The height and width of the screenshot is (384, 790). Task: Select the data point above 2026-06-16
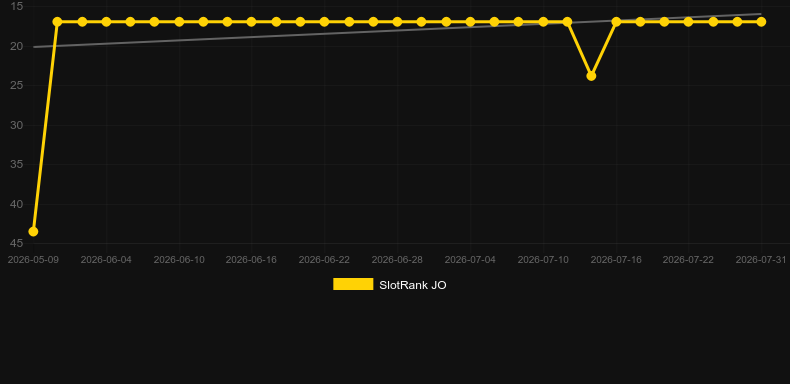pos(251,22)
